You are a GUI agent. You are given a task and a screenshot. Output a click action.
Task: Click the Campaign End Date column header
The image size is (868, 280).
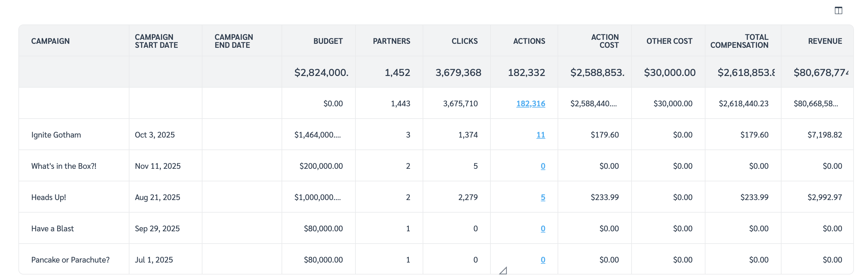coord(233,41)
